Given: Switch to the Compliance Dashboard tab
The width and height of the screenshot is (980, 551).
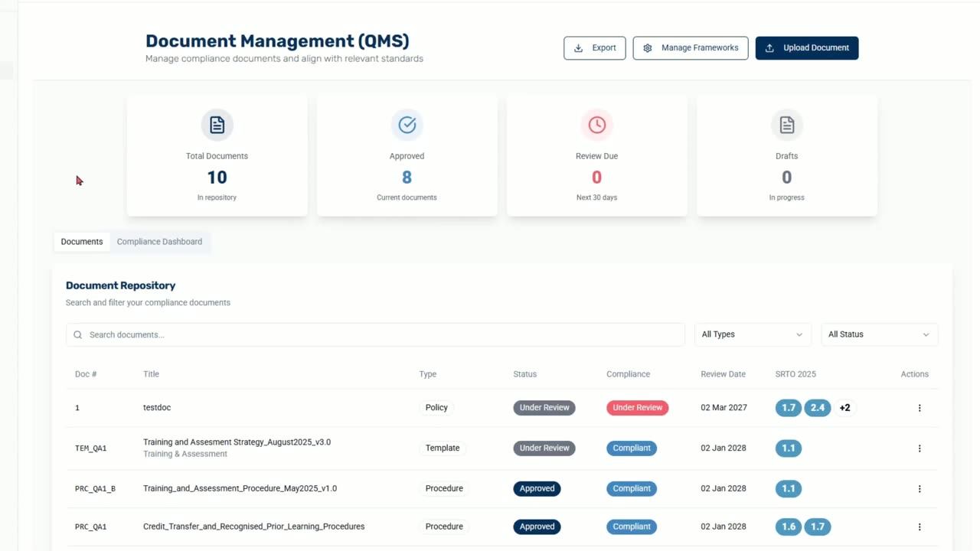Looking at the screenshot, I should 159,242.
